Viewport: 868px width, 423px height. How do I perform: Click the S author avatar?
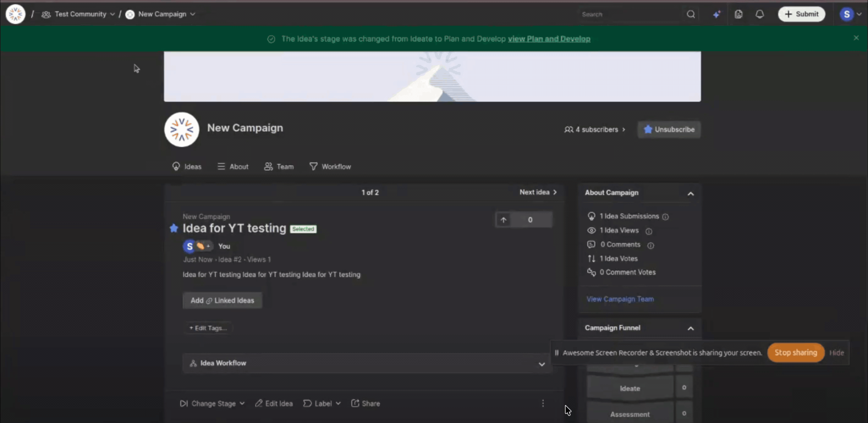pyautogui.click(x=190, y=246)
